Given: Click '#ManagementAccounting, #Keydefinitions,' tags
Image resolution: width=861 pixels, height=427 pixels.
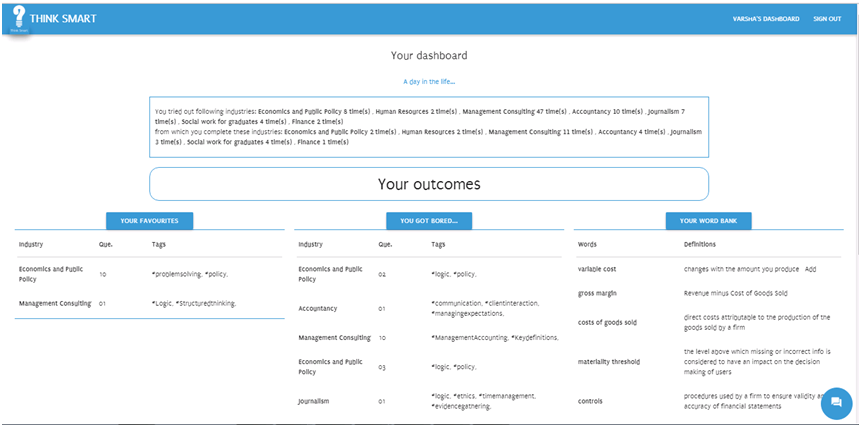Looking at the screenshot, I should (x=495, y=338).
